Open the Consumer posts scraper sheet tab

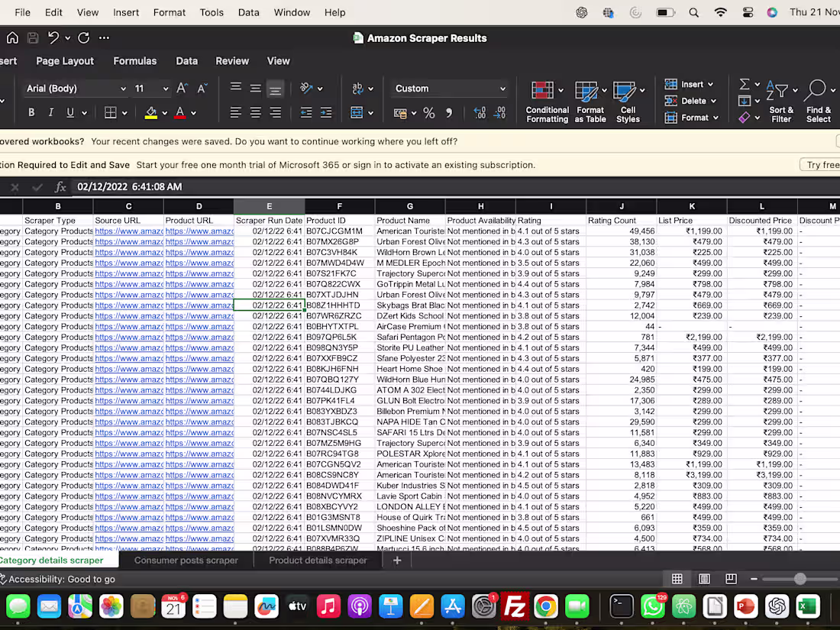[186, 560]
